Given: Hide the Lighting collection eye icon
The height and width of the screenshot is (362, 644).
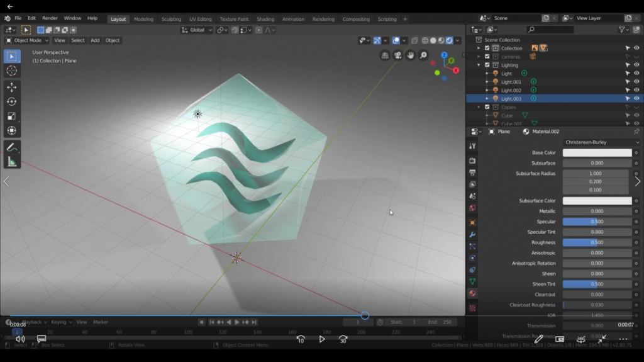Looking at the screenshot, I should pyautogui.click(x=636, y=65).
